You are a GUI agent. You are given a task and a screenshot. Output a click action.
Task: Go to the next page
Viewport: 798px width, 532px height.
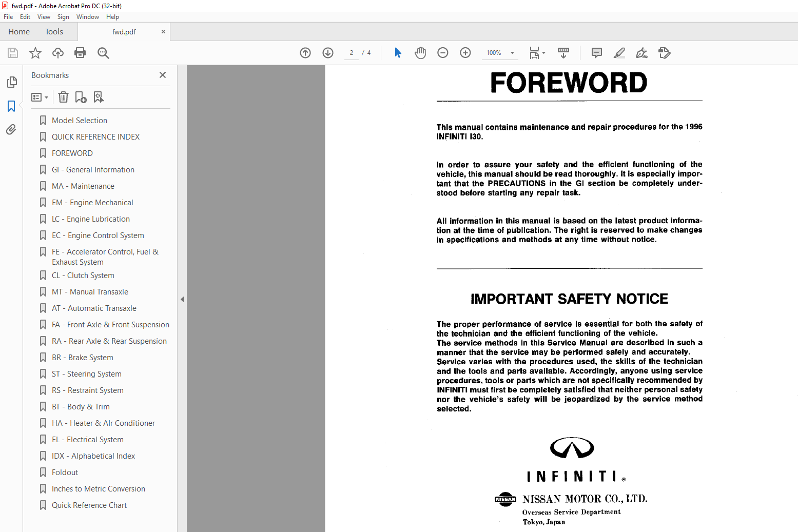click(328, 53)
